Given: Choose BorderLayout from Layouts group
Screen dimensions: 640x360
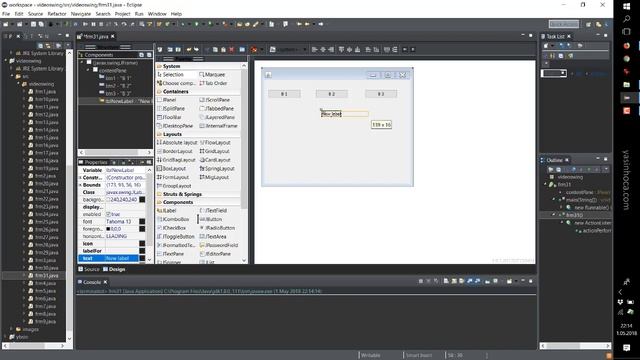Looking at the screenshot, I should pos(176,151).
